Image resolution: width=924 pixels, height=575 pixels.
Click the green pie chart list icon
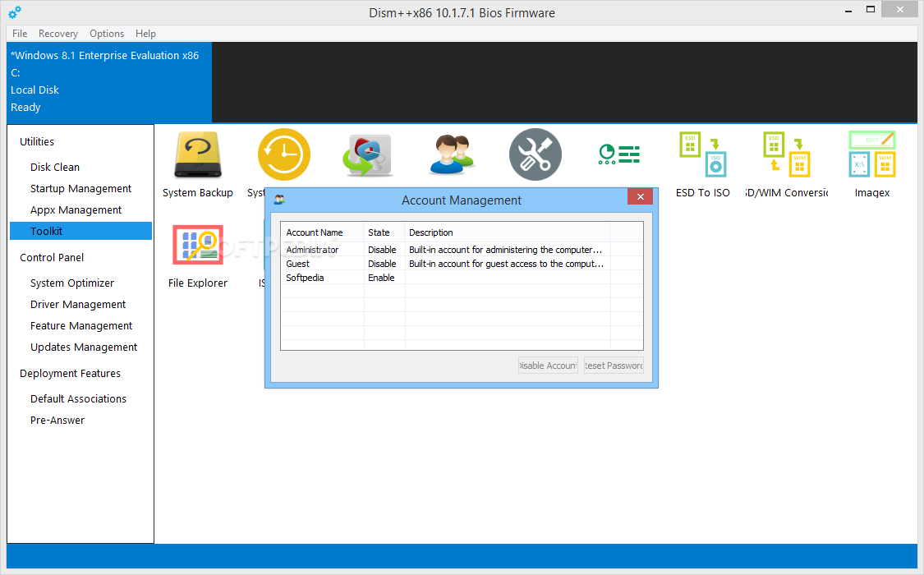(x=618, y=154)
